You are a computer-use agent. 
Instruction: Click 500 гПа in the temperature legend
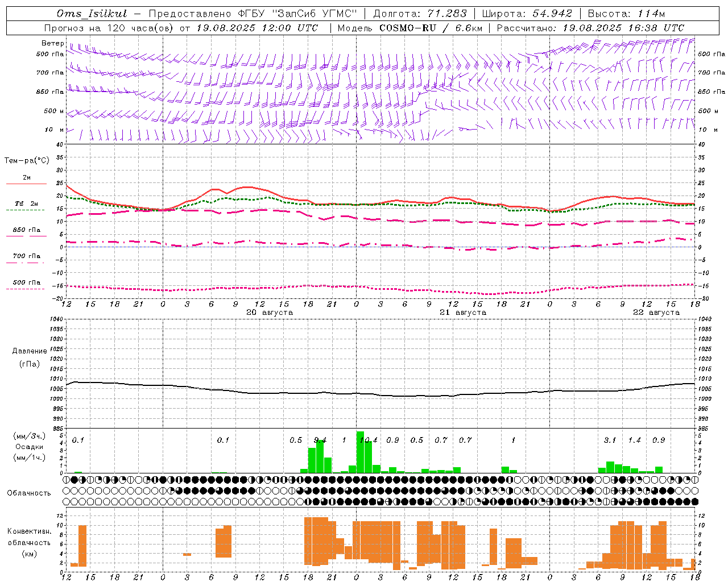pyautogui.click(x=26, y=282)
